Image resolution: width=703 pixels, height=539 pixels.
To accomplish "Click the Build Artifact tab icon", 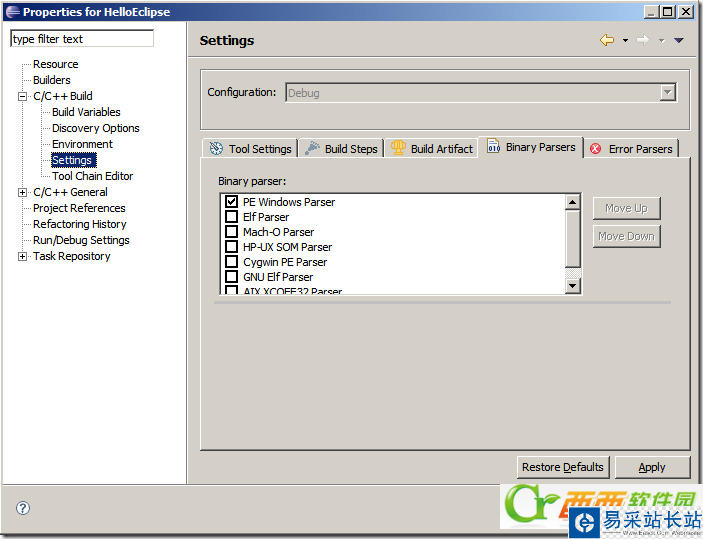I will [398, 149].
